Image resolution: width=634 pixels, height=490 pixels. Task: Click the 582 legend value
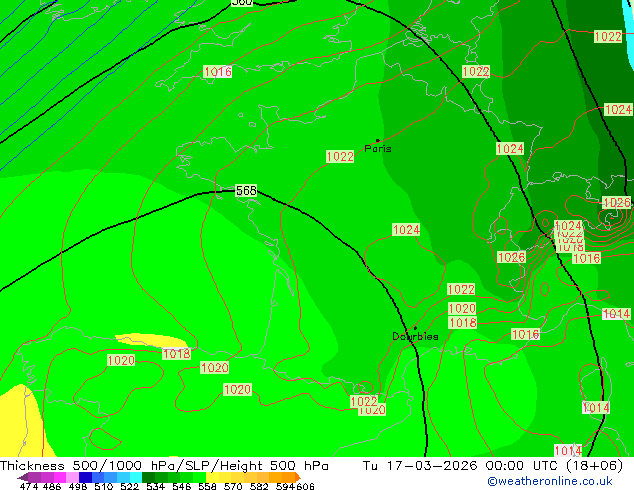(x=259, y=486)
